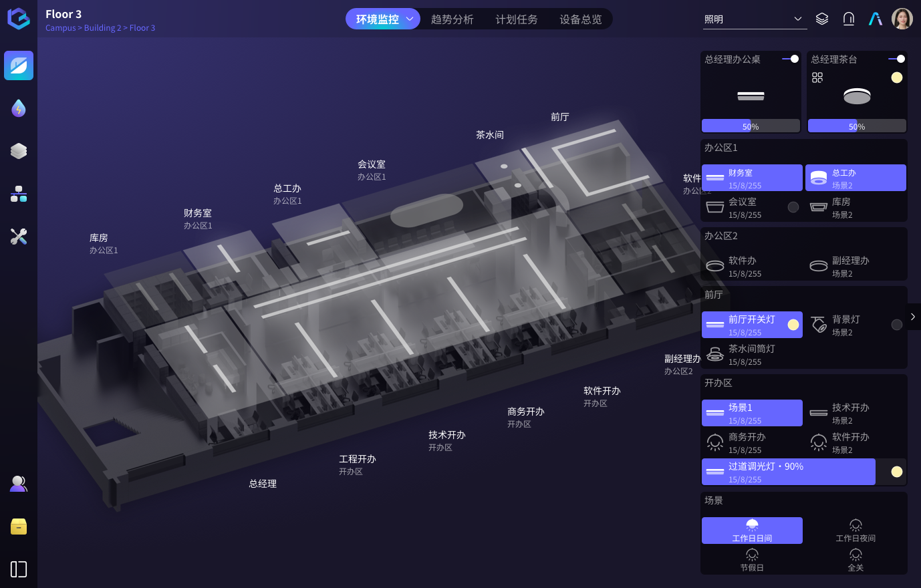Viewport: 921px width, 588px height.
Task: Click the 商务开办 label on floor map
Action: click(x=526, y=412)
